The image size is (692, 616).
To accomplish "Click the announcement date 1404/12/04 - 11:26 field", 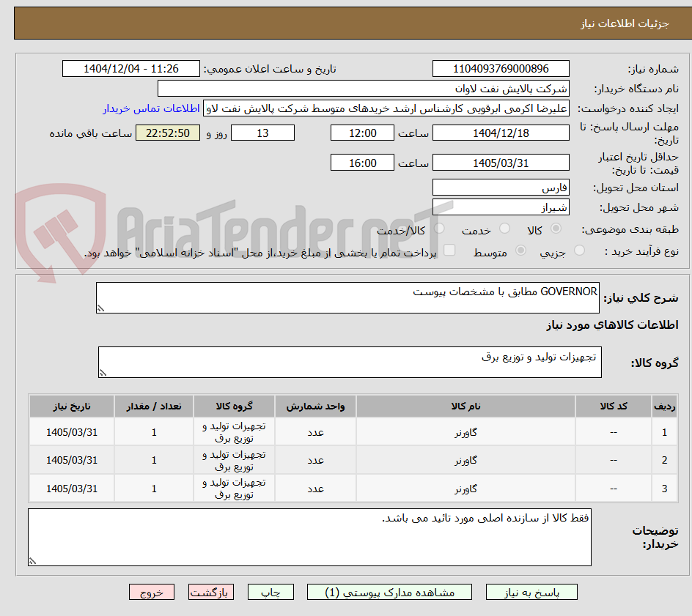I will point(131,69).
